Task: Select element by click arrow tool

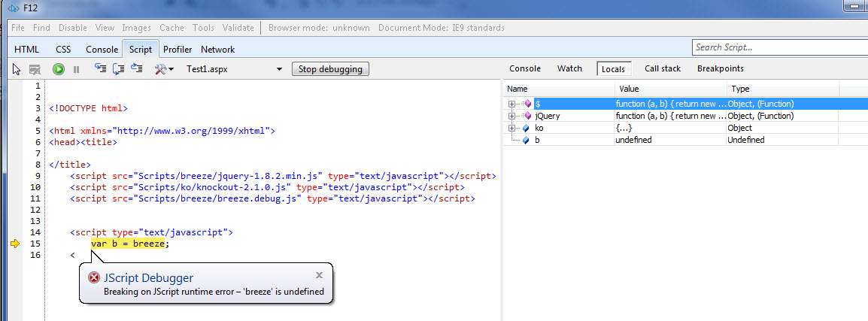Action: pos(17,69)
